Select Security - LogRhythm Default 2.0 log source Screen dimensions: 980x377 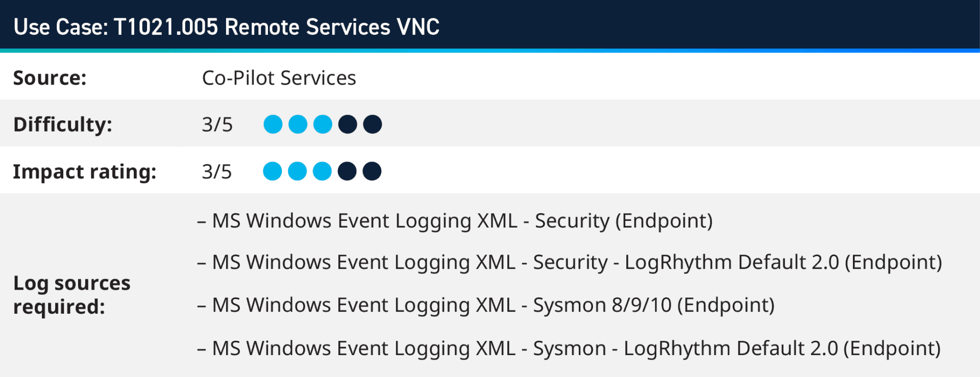(x=576, y=262)
